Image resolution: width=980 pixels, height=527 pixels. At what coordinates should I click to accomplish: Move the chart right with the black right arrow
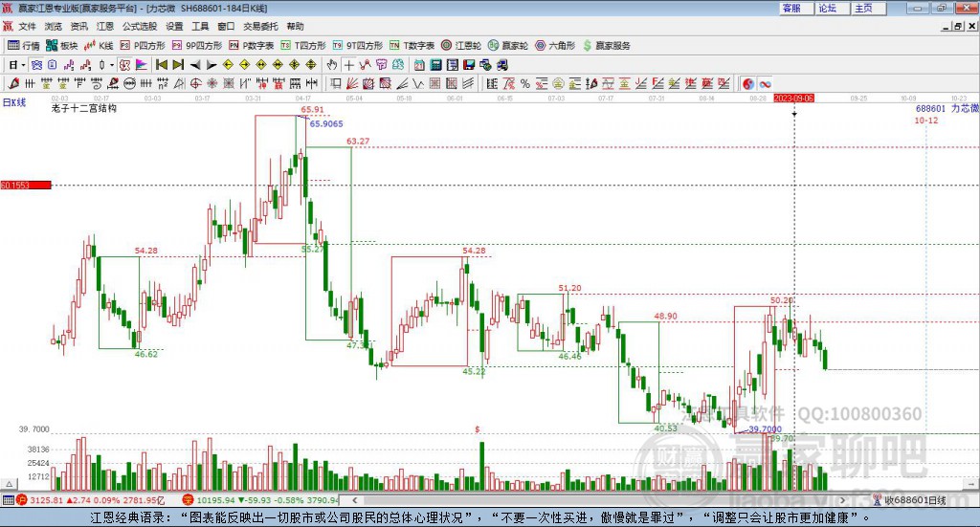(212, 65)
